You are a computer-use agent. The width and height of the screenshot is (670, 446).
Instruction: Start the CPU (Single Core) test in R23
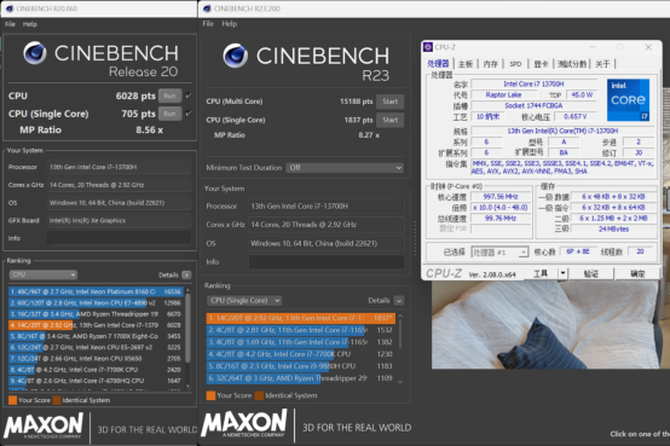coord(390,120)
